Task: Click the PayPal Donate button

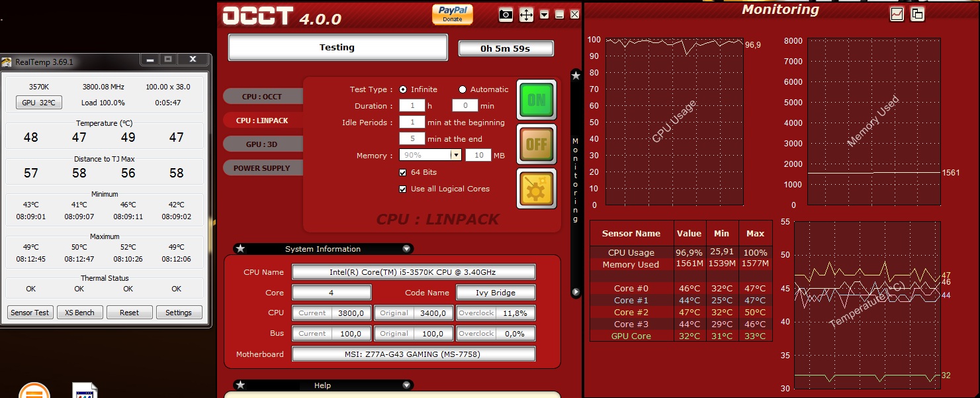Action: (x=453, y=14)
